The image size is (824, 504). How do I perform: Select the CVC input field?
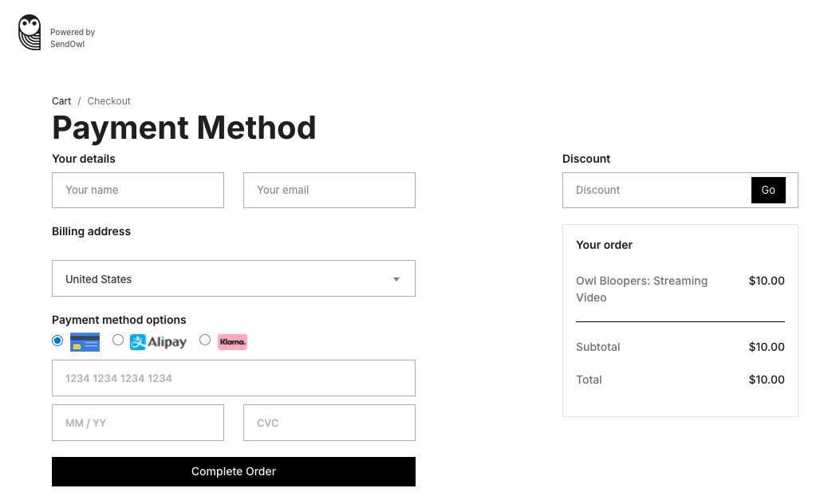329,423
